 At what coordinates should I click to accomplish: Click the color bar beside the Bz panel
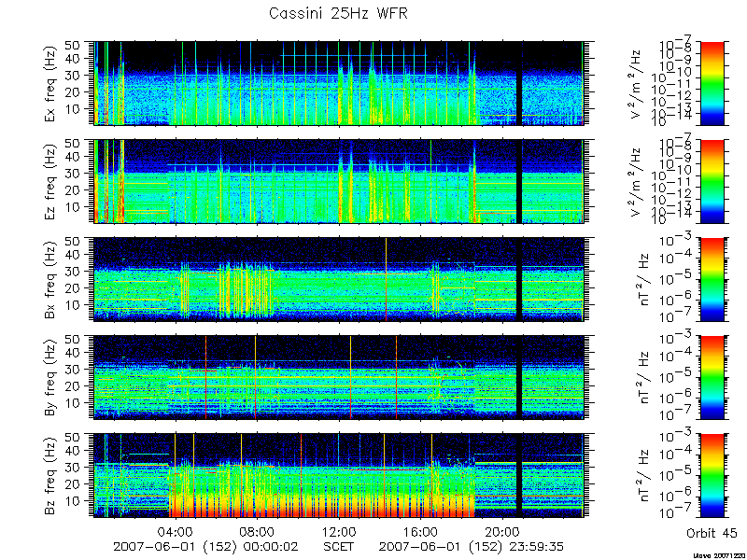712,476
